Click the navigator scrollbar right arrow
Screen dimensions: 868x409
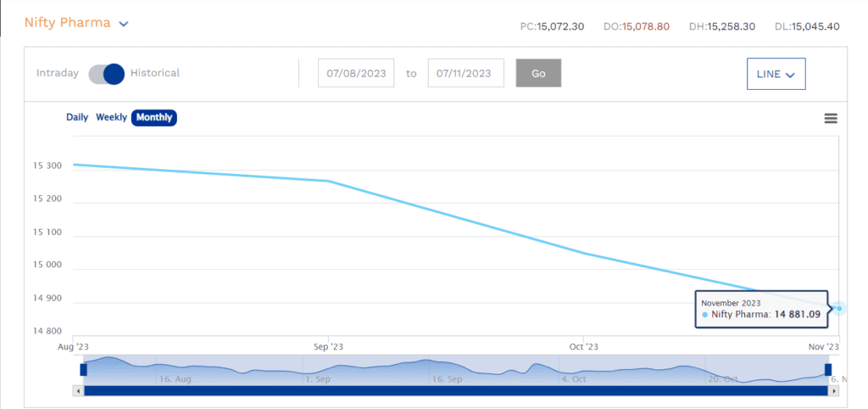tap(834, 390)
